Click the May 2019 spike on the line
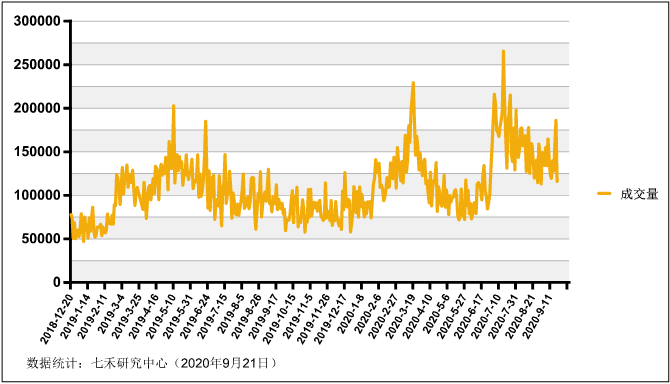Viewport: 670px width, 384px height. click(173, 106)
